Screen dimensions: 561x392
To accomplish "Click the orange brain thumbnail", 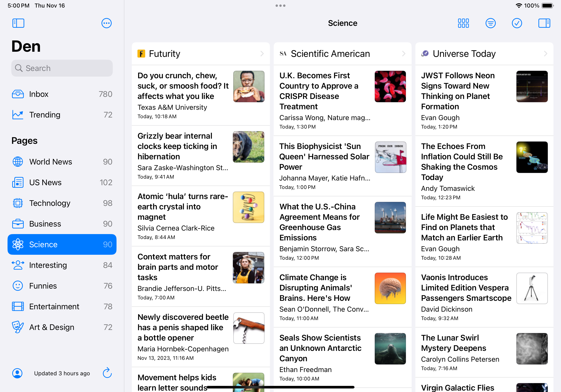I will click(x=390, y=288).
